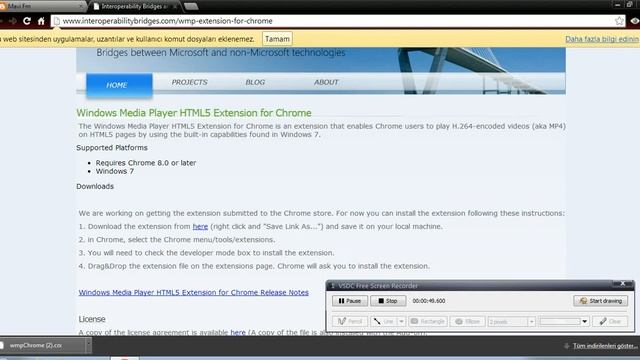The height and width of the screenshot is (360, 640).
Task: Open the license agreement 'here' link
Action: coord(238,332)
